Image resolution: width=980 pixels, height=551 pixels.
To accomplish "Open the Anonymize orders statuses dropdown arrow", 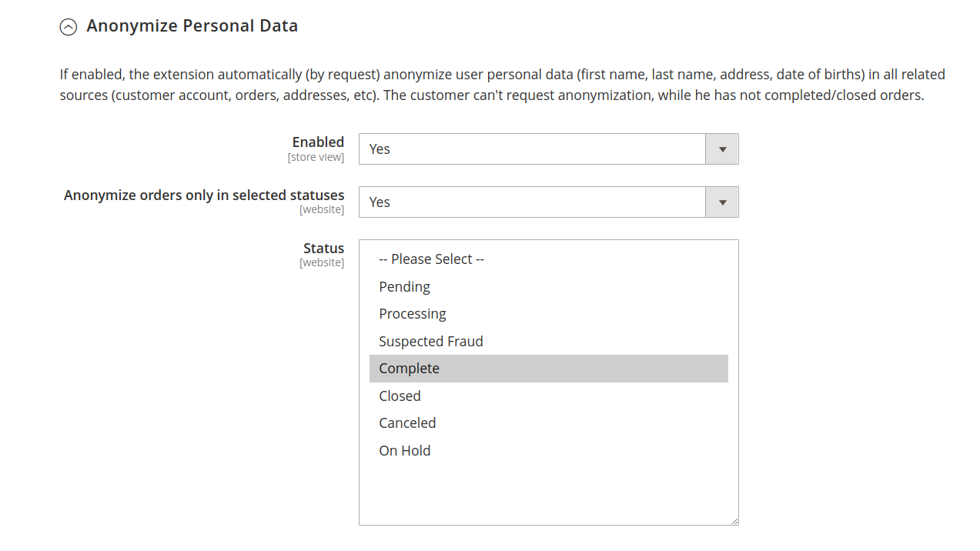I will (721, 202).
